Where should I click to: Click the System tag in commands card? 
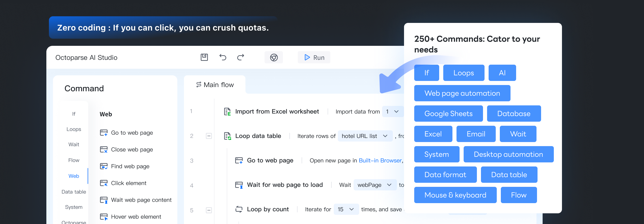click(x=437, y=154)
